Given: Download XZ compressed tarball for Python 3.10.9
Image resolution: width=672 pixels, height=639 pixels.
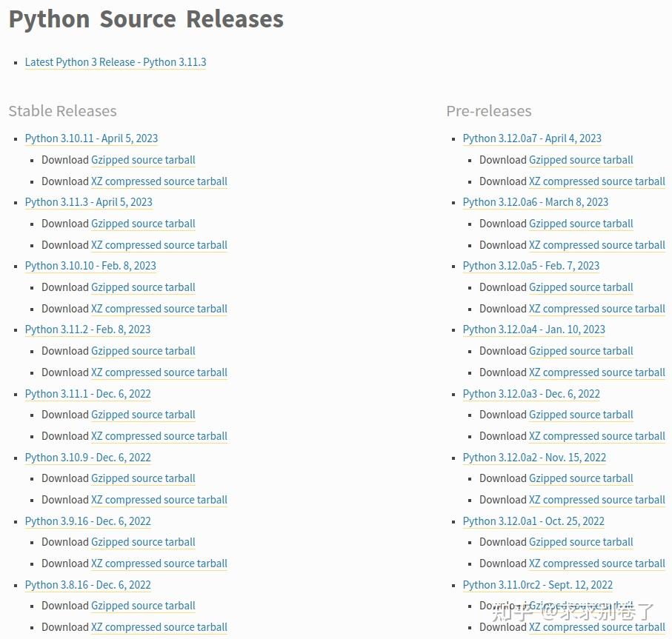Looking at the screenshot, I should pos(159,500).
